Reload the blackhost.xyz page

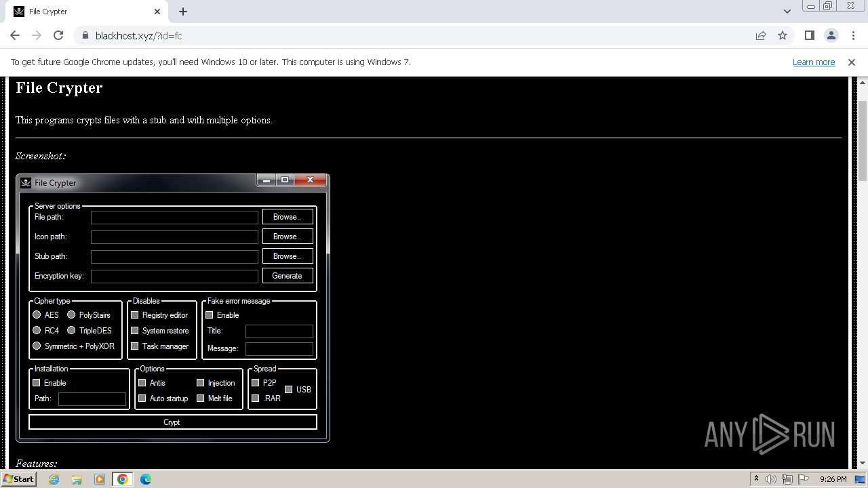[58, 35]
